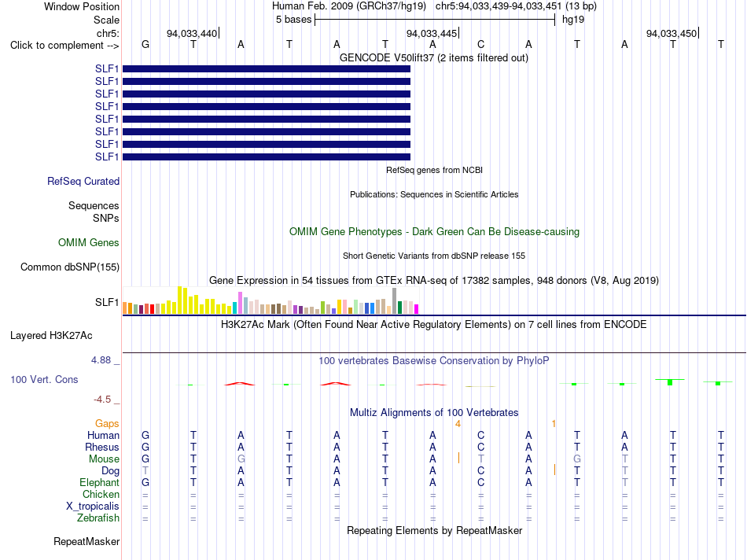The width and height of the screenshot is (747, 560).
Task: Click the tall gray bar in the GTEx expression chart
Action: click(395, 300)
